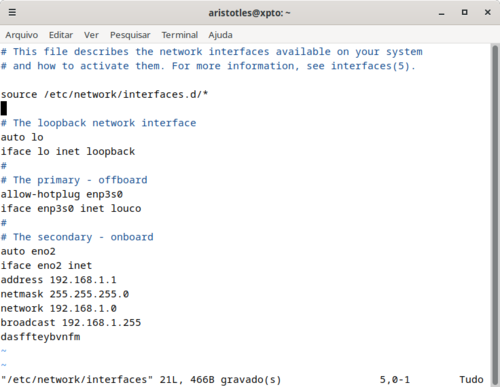Click the 'allow-hotplug enp3s0' line
This screenshot has width=500, height=387.
tap(62, 195)
